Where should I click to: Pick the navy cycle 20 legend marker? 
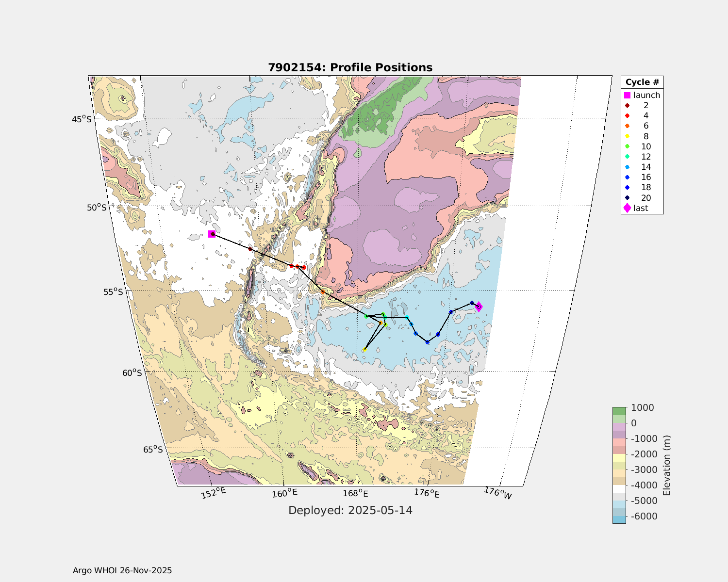click(x=627, y=198)
